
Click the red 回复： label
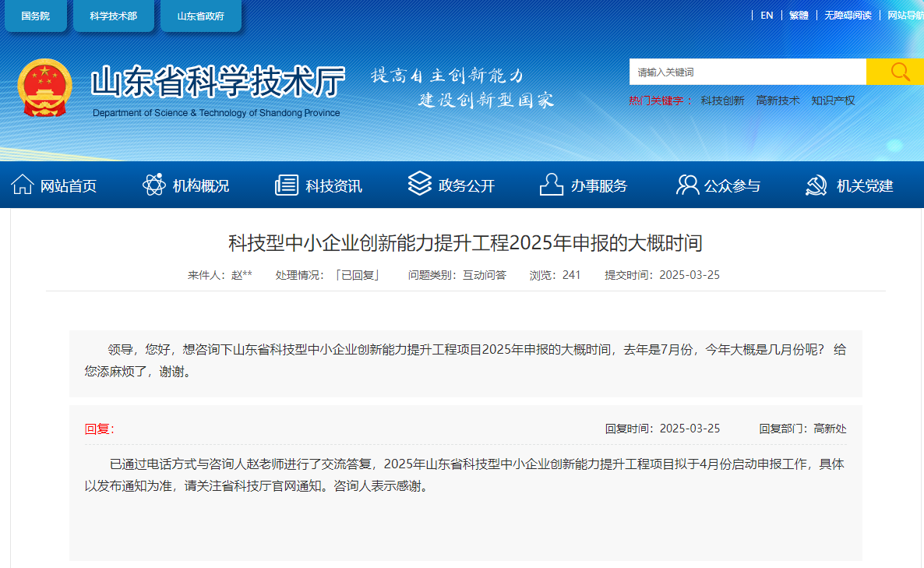click(x=99, y=429)
